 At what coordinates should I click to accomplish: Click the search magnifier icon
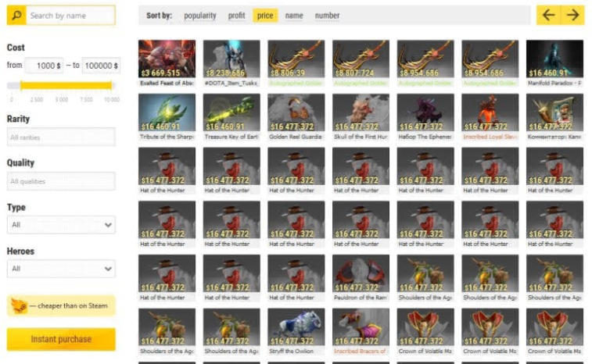point(16,16)
